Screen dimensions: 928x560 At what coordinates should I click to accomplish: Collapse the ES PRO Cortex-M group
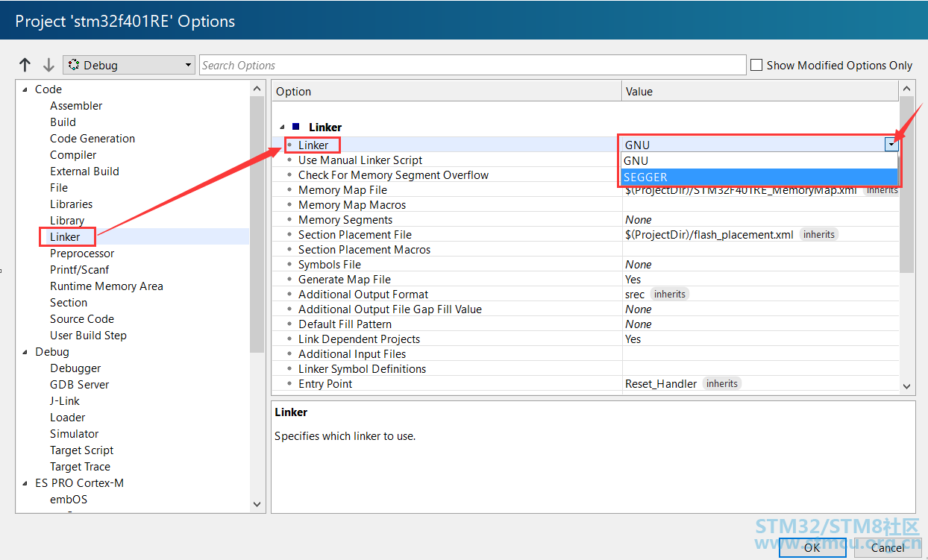(x=25, y=483)
